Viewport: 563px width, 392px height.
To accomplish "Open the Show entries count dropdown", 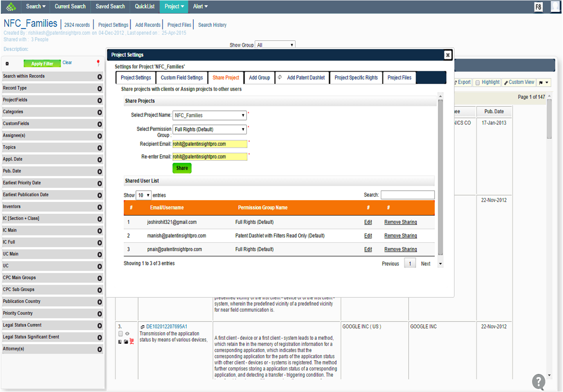I will pyautogui.click(x=143, y=195).
